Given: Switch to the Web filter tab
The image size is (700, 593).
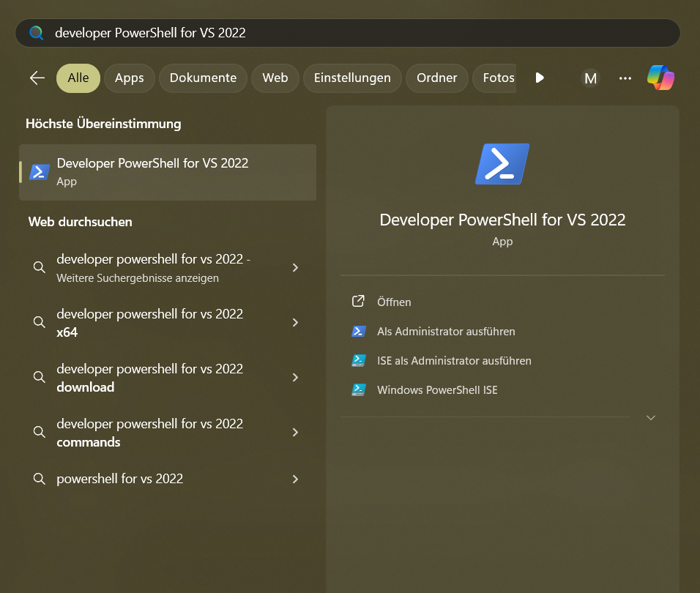Looking at the screenshot, I should coord(275,78).
